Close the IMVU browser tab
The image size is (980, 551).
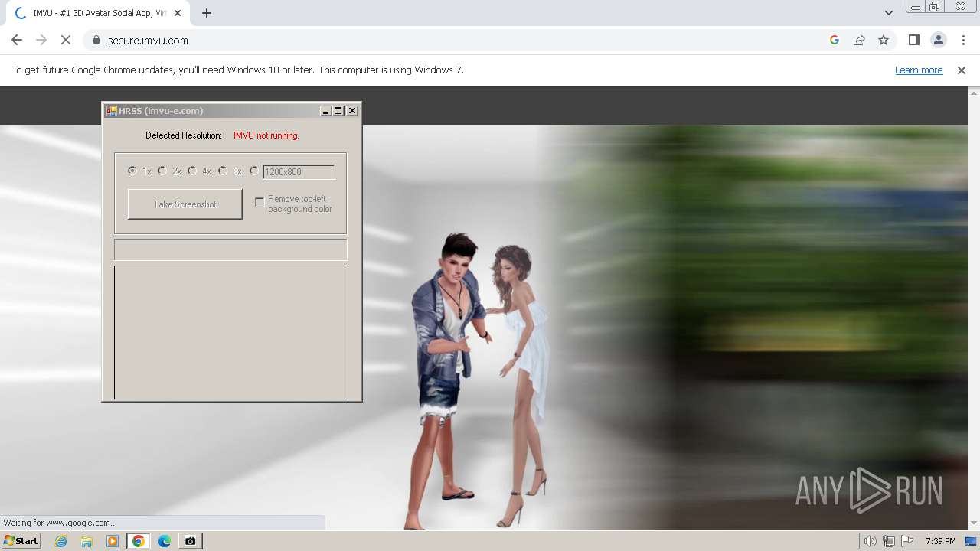pyautogui.click(x=178, y=13)
